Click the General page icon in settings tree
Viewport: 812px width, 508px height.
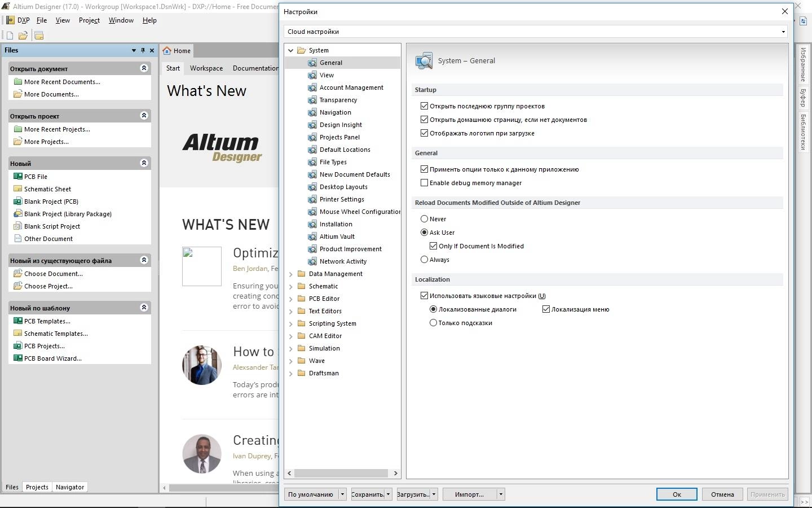click(x=312, y=63)
